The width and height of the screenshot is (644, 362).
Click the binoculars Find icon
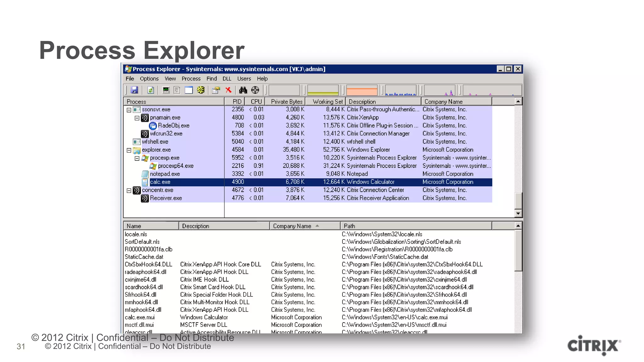click(x=243, y=90)
